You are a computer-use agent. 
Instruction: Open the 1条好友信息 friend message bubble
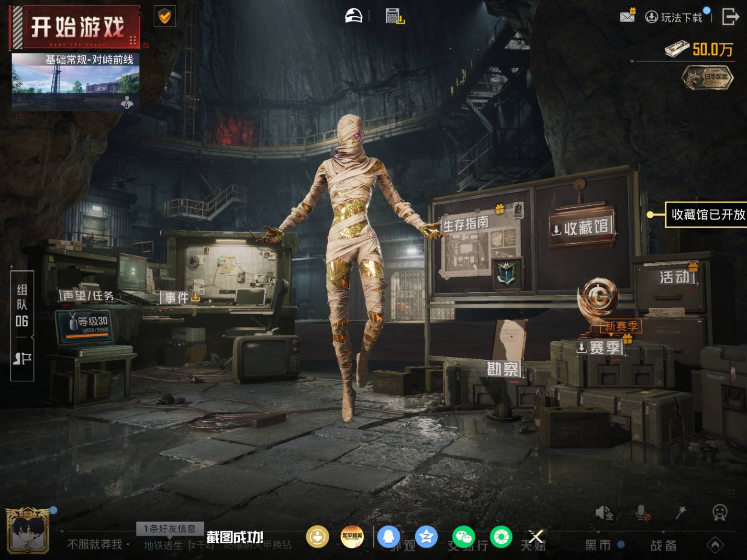click(x=170, y=529)
